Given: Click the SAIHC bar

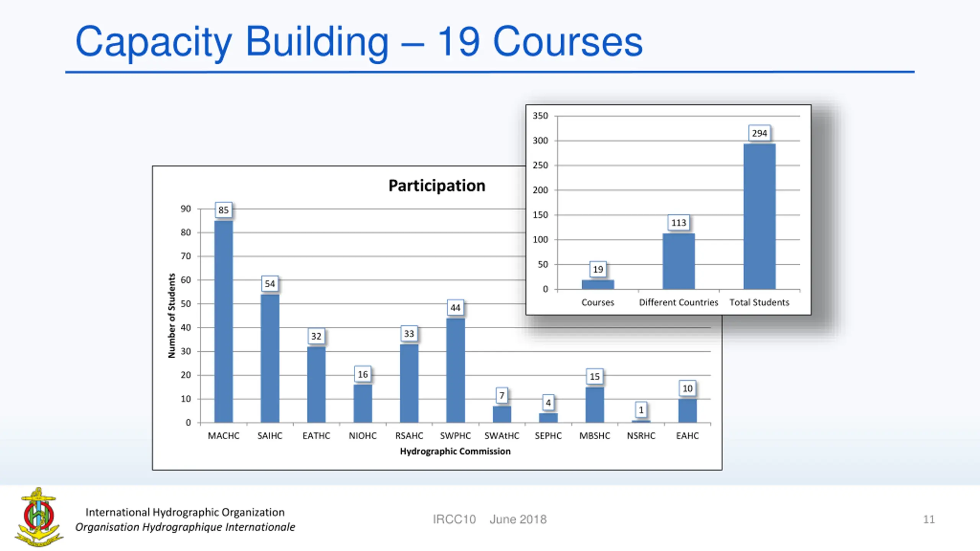Looking at the screenshot, I should click(270, 359).
